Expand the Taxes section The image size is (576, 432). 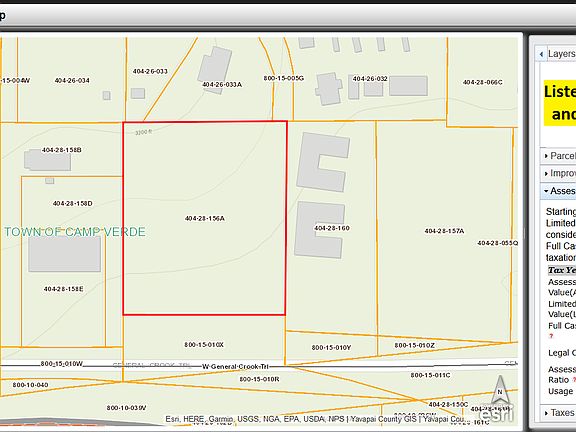click(x=558, y=413)
